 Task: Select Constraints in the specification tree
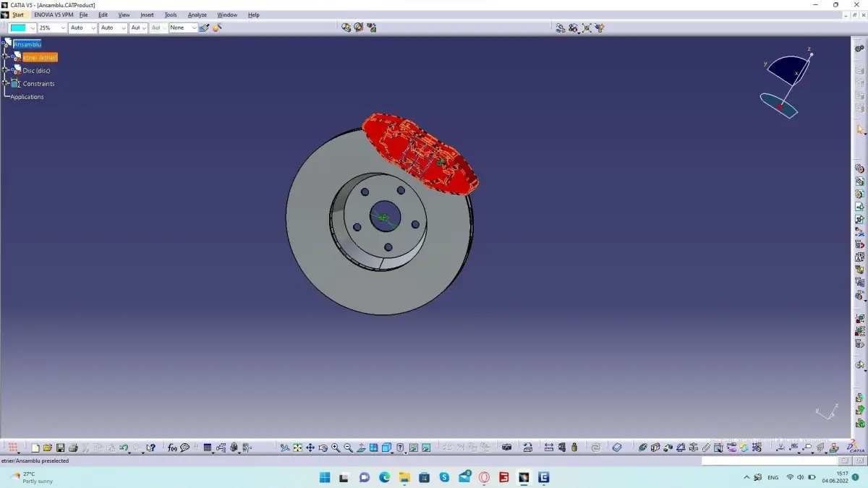[x=38, y=83]
